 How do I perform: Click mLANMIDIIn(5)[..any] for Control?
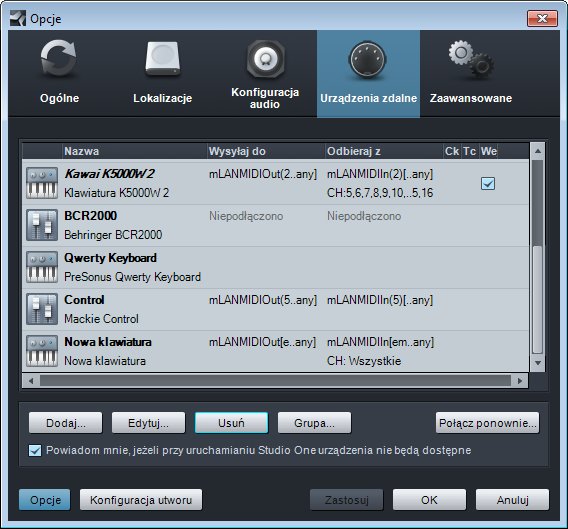coord(380,300)
